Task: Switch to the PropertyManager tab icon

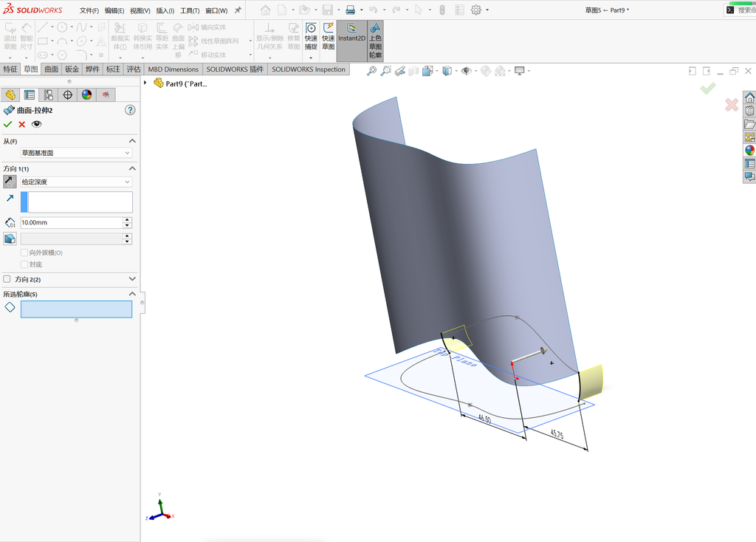Action: (30, 95)
